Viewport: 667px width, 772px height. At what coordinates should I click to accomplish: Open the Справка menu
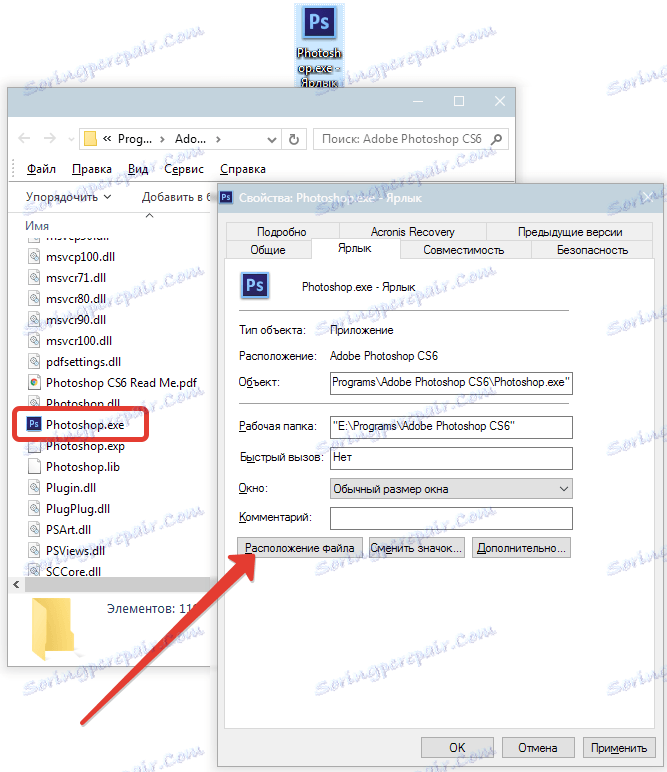(x=243, y=169)
